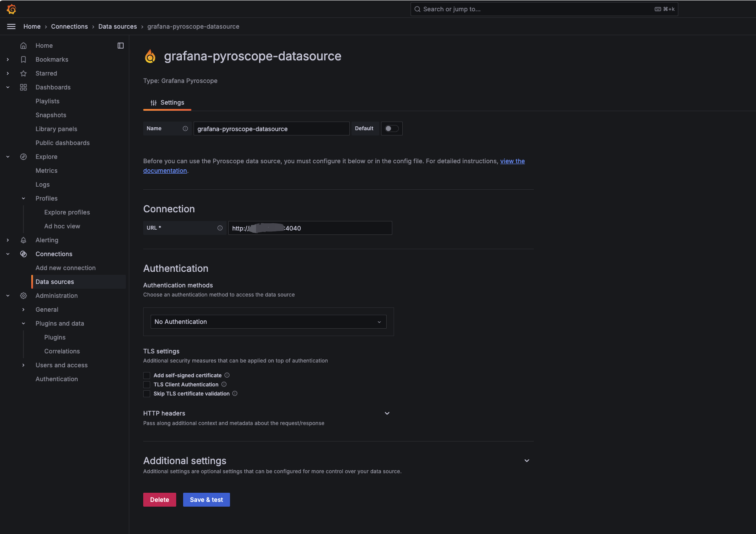Open the Alerting bell icon
The height and width of the screenshot is (534, 756).
pos(23,240)
